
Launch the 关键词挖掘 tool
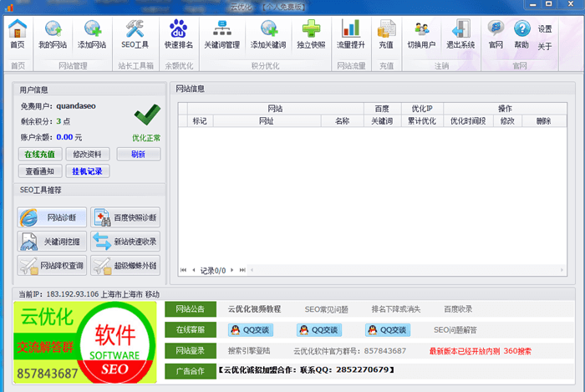[52, 242]
